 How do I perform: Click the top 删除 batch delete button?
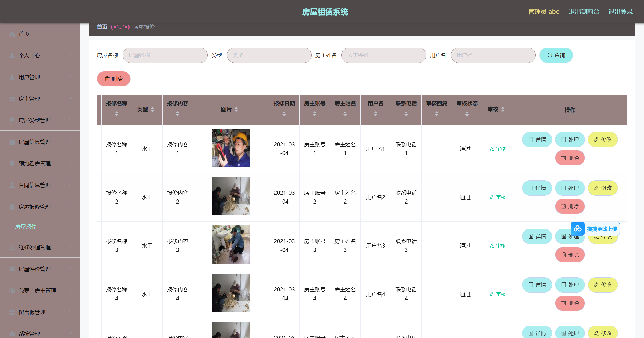click(x=114, y=79)
